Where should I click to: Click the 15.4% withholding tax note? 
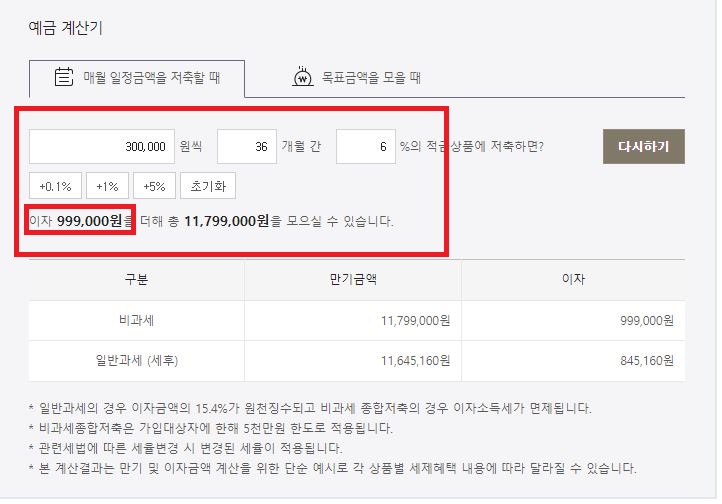tap(310, 408)
